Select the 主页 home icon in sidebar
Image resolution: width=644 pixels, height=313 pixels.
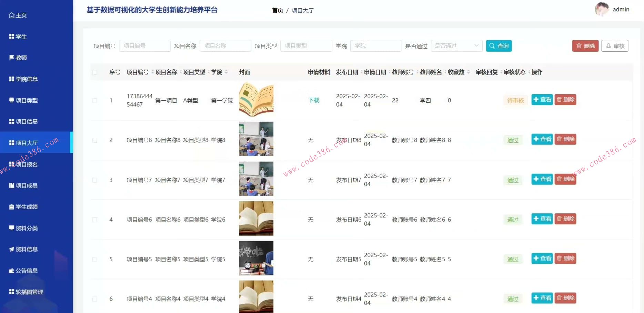tap(11, 15)
